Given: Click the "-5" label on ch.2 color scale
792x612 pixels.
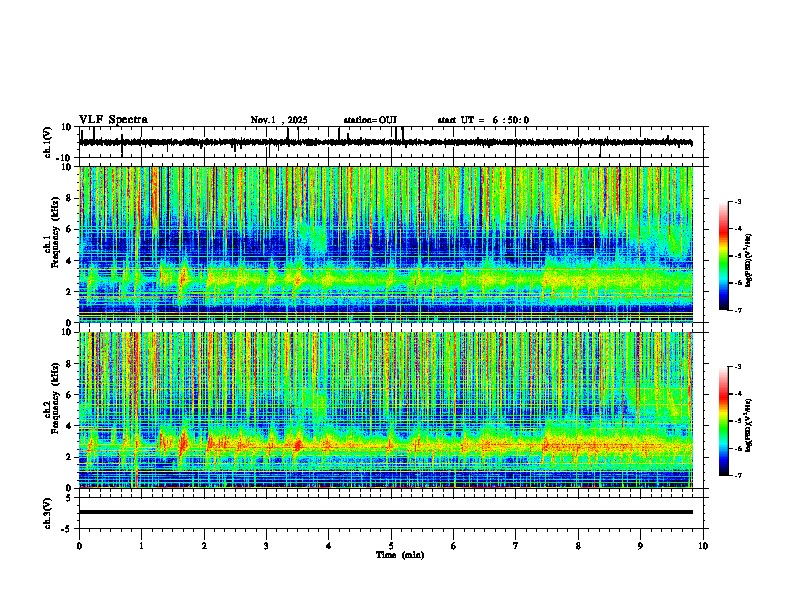Looking at the screenshot, I should pyautogui.click(x=737, y=421).
